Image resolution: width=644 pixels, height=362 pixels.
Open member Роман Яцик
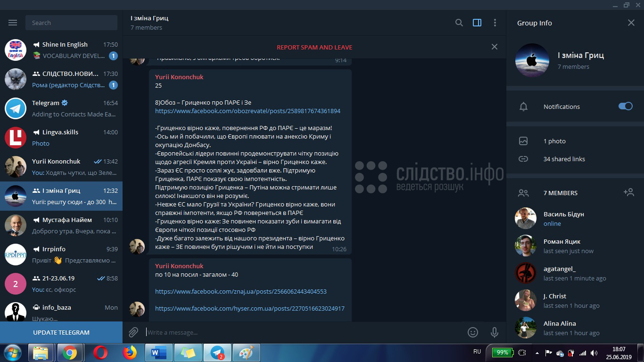(x=575, y=246)
